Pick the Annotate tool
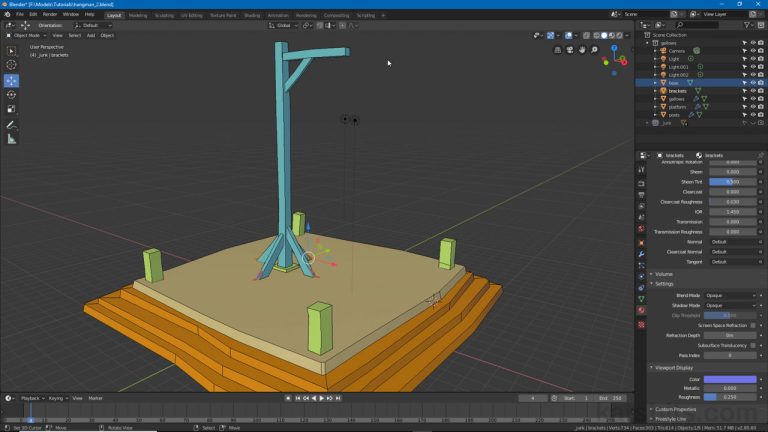768x432 pixels. click(12, 125)
